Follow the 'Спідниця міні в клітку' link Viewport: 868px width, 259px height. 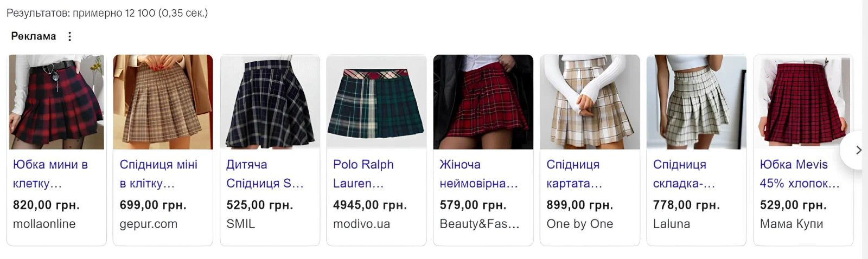tap(158, 174)
